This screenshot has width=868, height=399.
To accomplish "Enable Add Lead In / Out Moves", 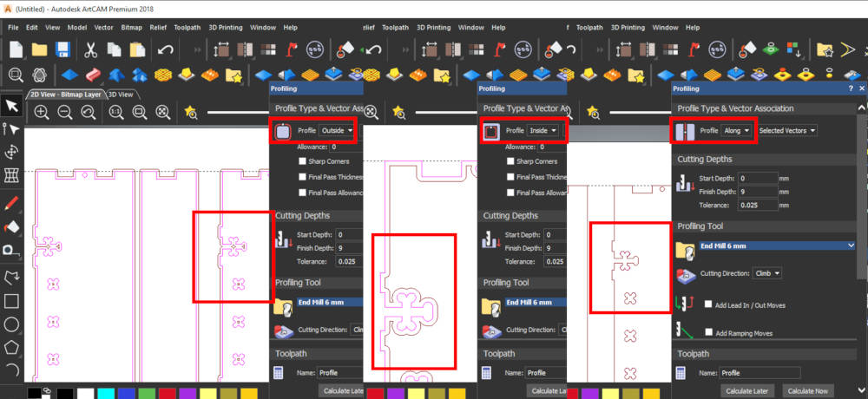I will coord(708,305).
